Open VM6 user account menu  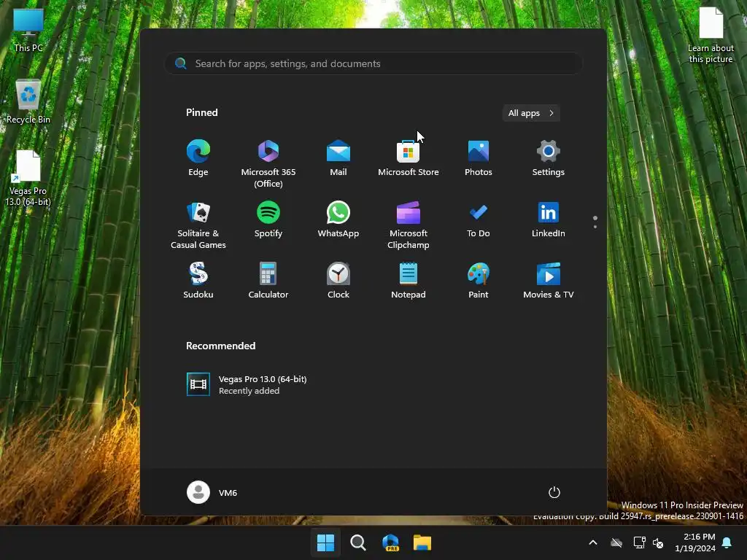point(212,492)
